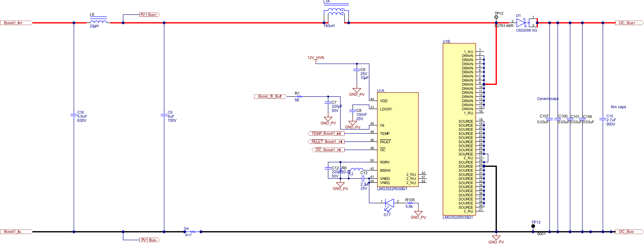Select the '630V' rating of C30

pyautogui.click(x=82, y=121)
